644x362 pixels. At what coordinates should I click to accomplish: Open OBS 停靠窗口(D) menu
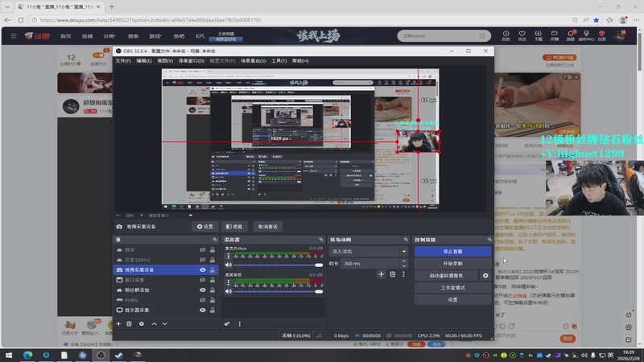192,61
